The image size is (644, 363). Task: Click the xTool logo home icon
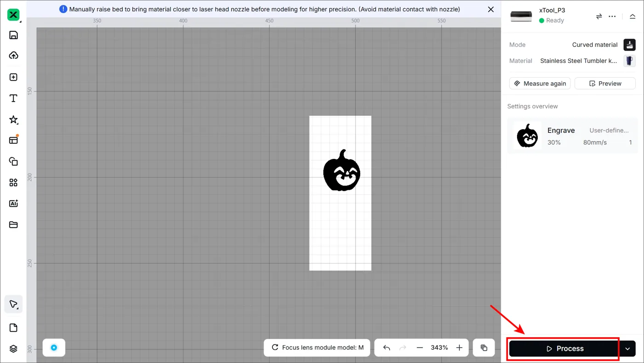point(13,15)
